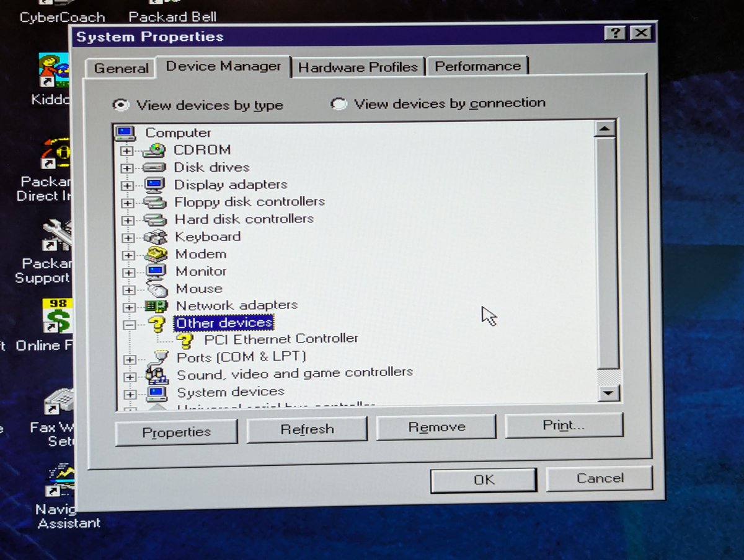Screen dimensions: 744x560
Task: Select the PCI Ethernet Controller entry
Action: (x=281, y=339)
